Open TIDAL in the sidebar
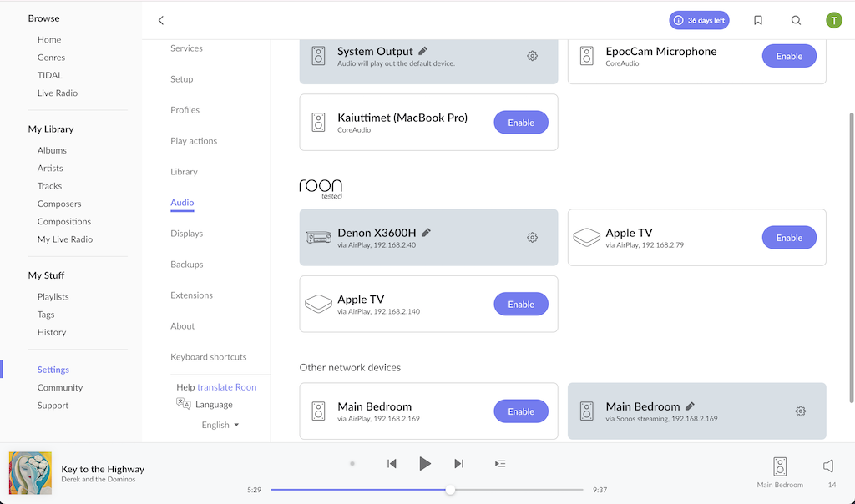Image resolution: width=855 pixels, height=504 pixels. [49, 75]
